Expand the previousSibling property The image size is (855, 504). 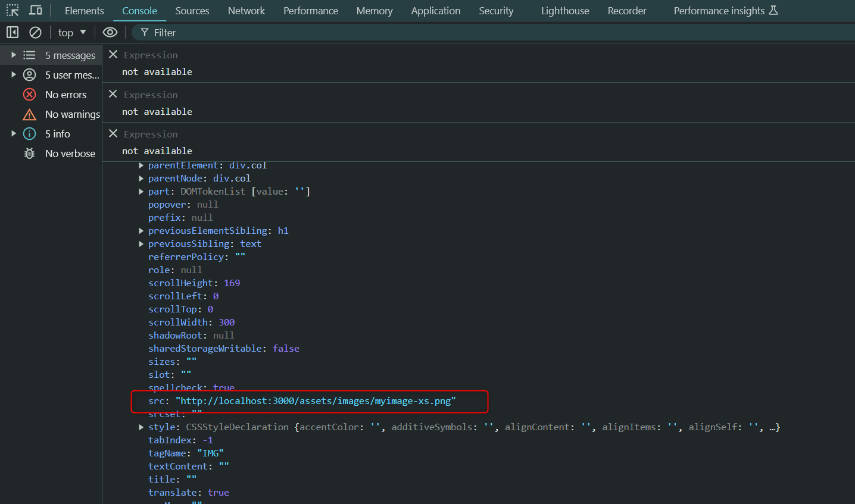[x=141, y=244]
